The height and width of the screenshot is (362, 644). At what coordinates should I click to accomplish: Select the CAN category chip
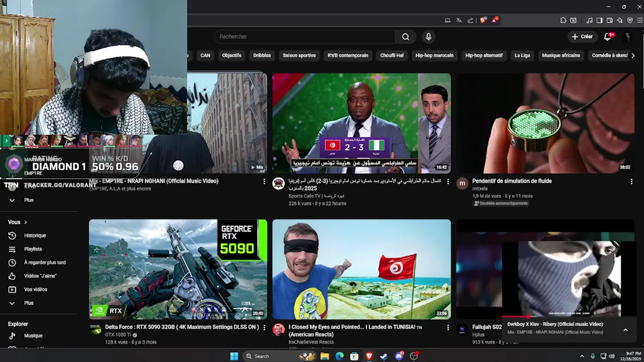pos(205,55)
